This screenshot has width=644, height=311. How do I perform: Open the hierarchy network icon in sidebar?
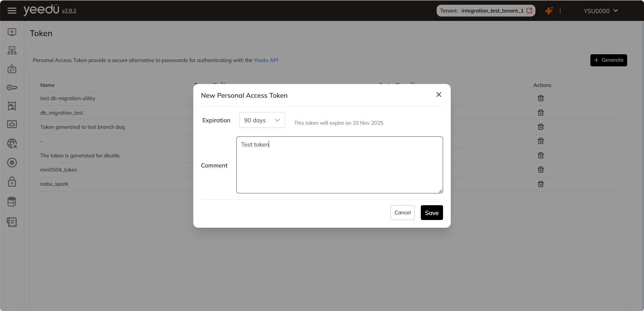[x=12, y=51]
